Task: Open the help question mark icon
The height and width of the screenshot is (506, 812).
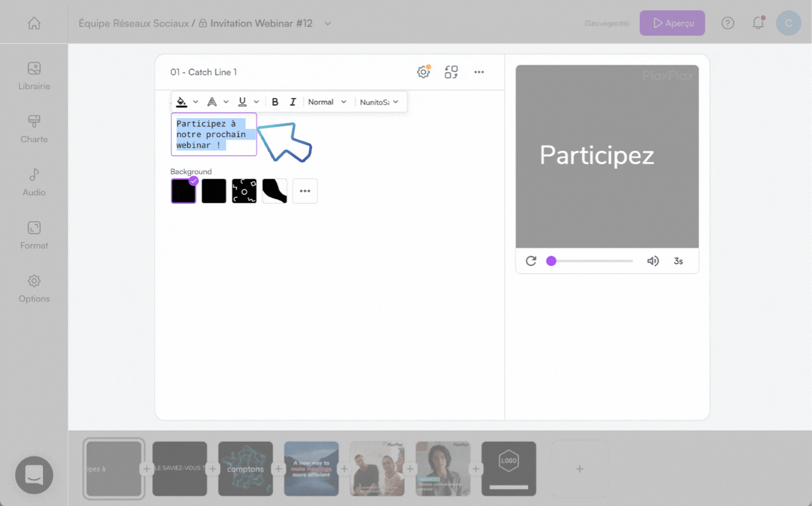Action: pos(728,23)
